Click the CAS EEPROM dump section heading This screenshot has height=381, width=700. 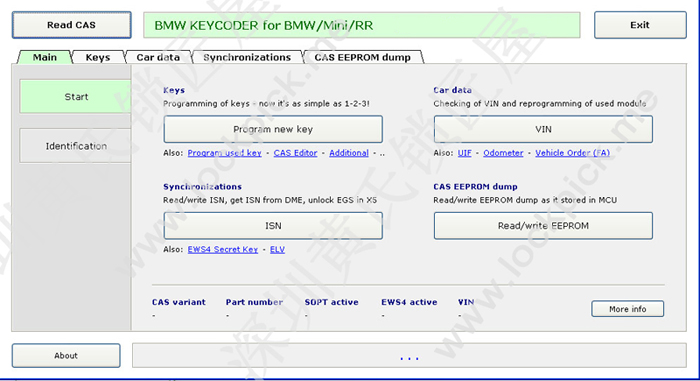475,186
